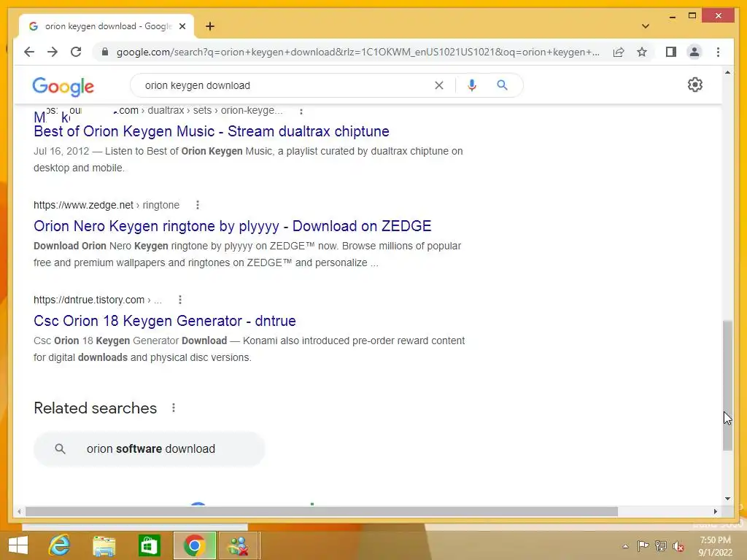Launch Internet Explorer from taskbar
Viewport: 747px width, 560px height.
click(60, 545)
